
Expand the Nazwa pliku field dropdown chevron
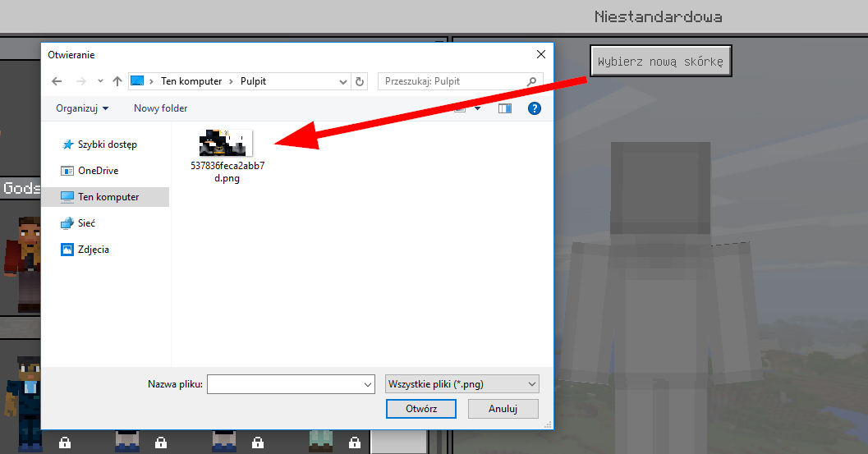click(x=368, y=384)
